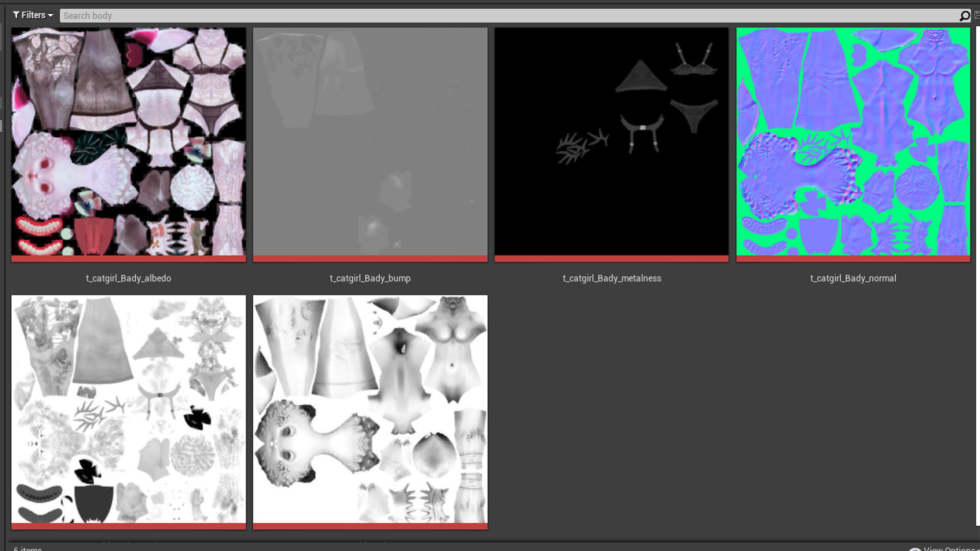The height and width of the screenshot is (551, 980).
Task: Click the t_catgirl_Bady_bump name label
Action: point(370,278)
